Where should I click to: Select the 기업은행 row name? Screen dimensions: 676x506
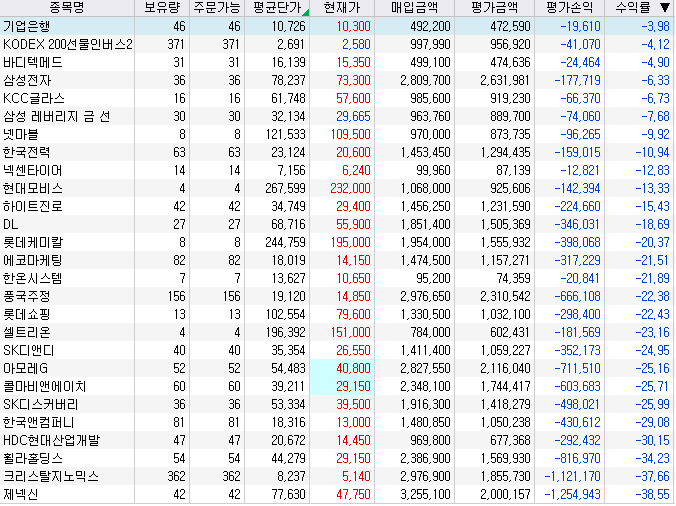point(26,26)
